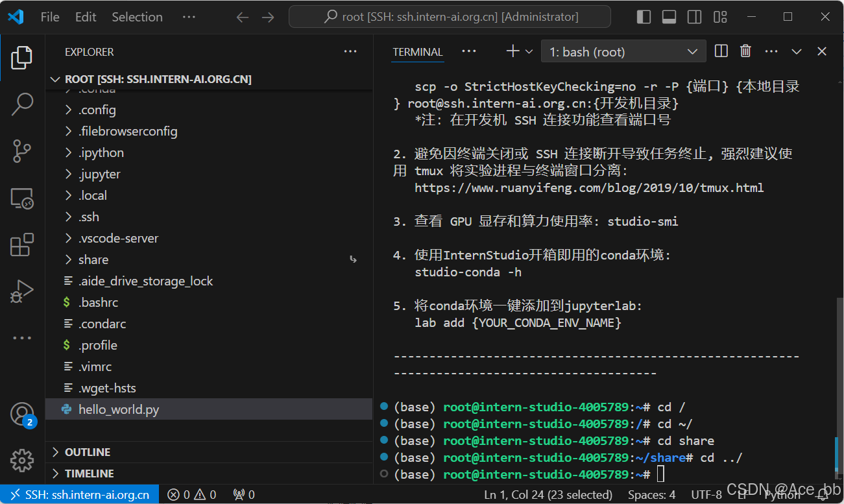Image resolution: width=844 pixels, height=504 pixels.
Task: Open the .wget-hsts file
Action: tap(209, 388)
